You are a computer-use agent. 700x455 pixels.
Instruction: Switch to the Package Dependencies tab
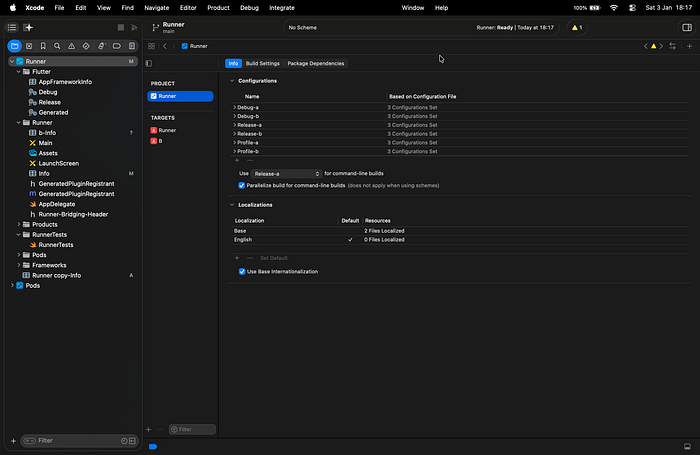coord(316,63)
